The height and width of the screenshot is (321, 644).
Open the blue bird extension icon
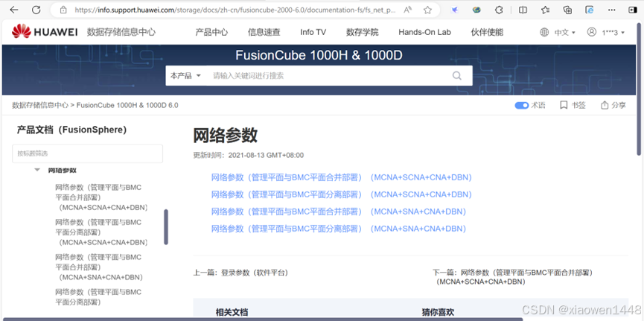pyautogui.click(x=454, y=10)
